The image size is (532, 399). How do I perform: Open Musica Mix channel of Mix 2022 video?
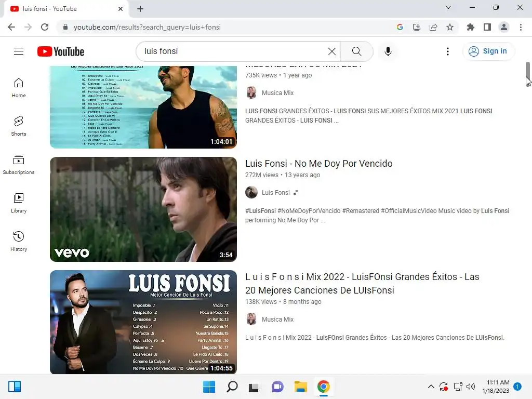point(277,320)
